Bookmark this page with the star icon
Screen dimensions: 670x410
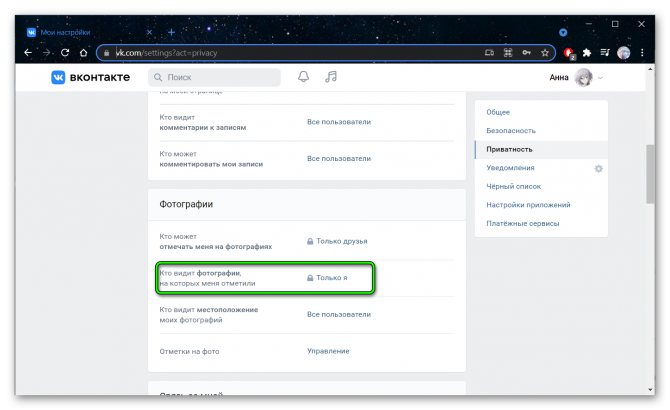coord(545,52)
